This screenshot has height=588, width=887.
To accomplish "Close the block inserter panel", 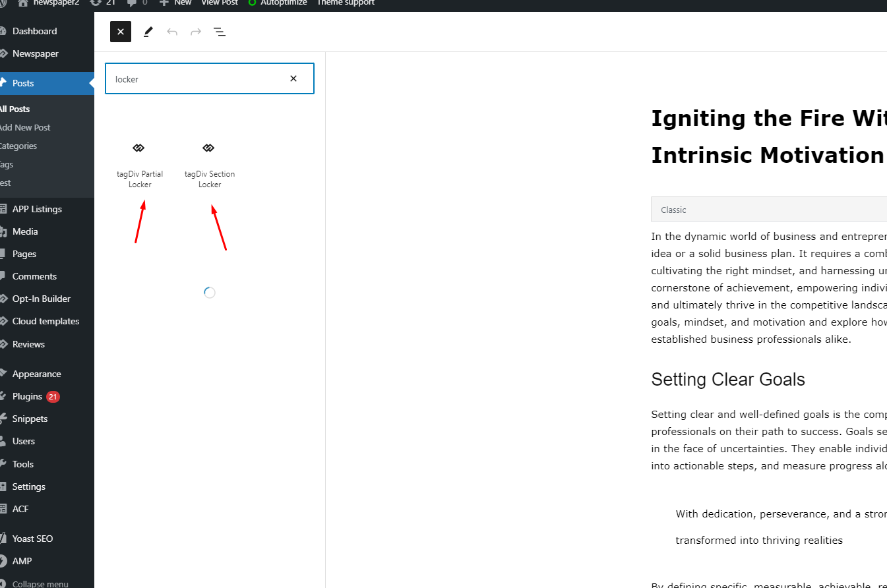I will click(x=121, y=32).
